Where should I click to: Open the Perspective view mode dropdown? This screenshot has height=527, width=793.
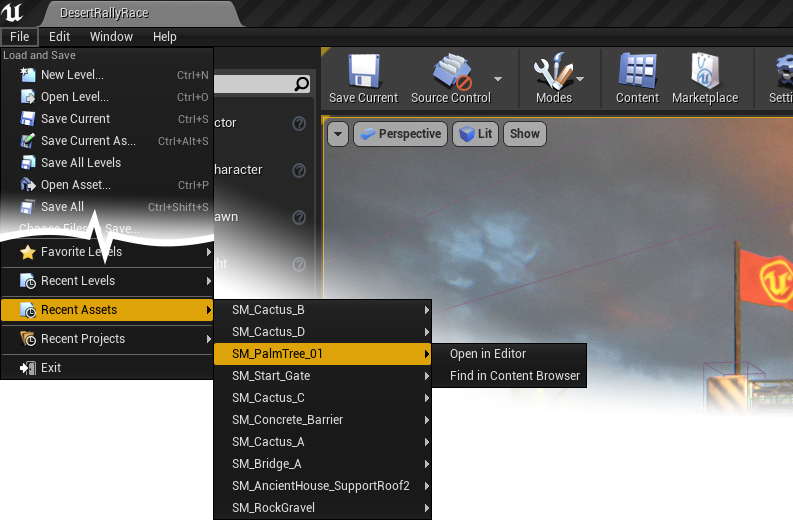[398, 134]
